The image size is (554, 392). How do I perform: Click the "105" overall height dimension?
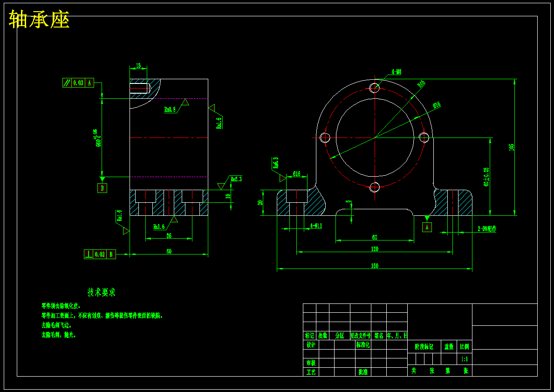click(x=512, y=147)
